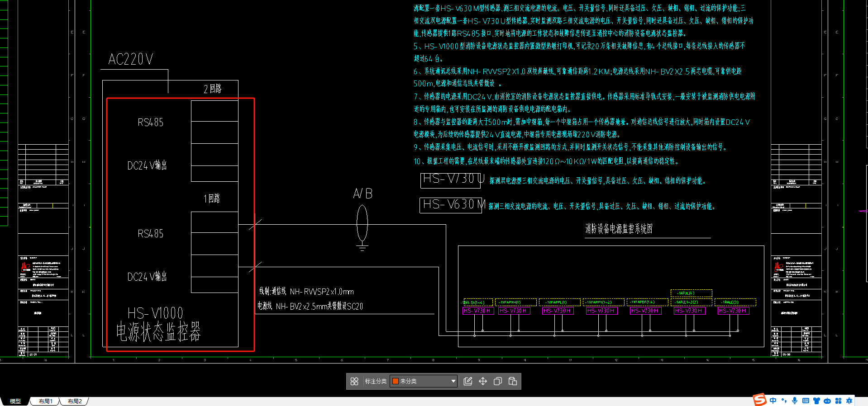Click the last icon on the Sogou bar
The image size is (868, 406).
point(849,401)
